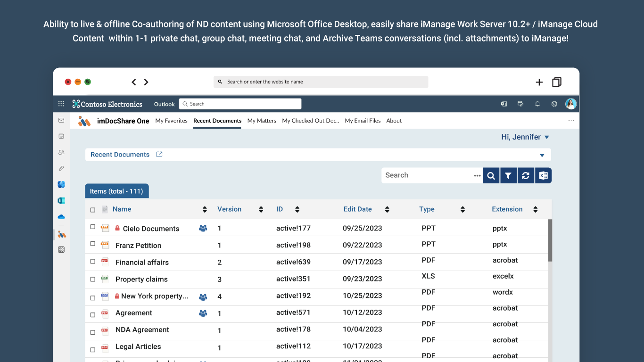Sort by the Version column arrows

(x=261, y=209)
